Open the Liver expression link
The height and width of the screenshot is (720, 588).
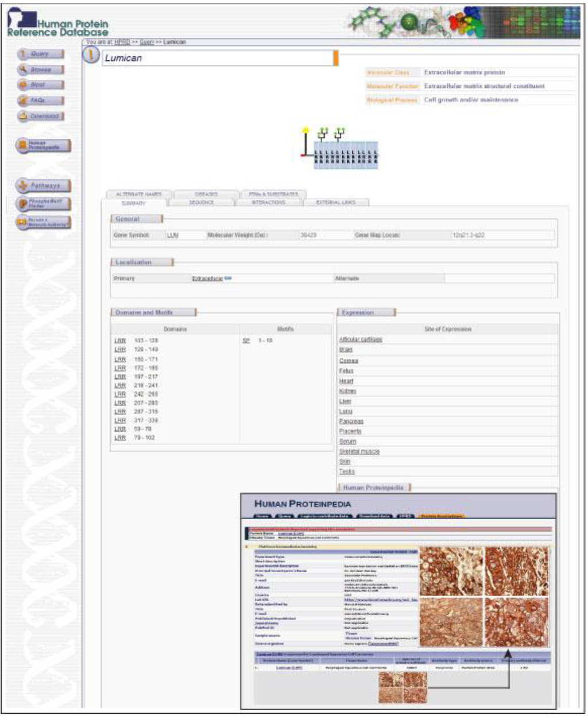(345, 401)
